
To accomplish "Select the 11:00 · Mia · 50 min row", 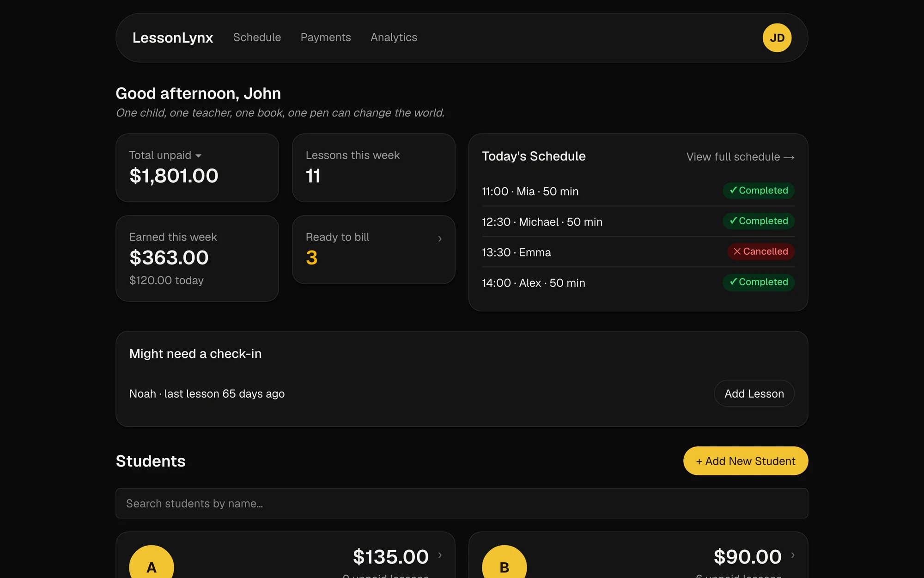I will (638, 191).
